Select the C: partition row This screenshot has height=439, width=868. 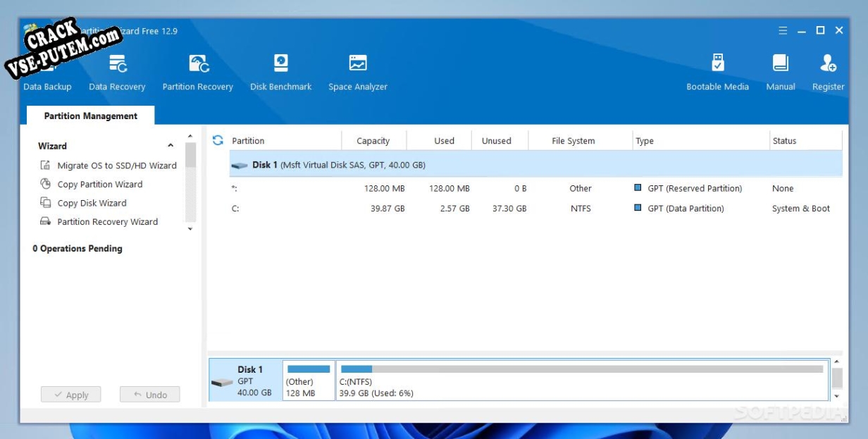point(535,209)
